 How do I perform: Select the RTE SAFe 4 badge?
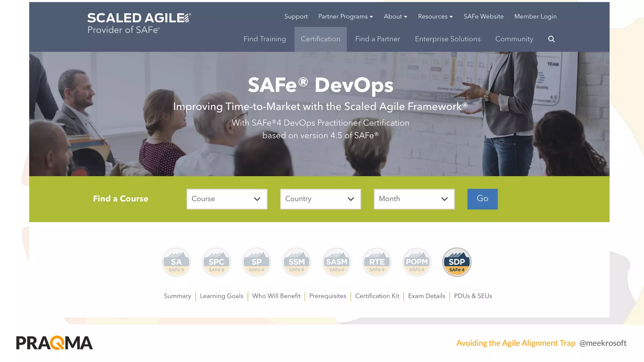377,262
